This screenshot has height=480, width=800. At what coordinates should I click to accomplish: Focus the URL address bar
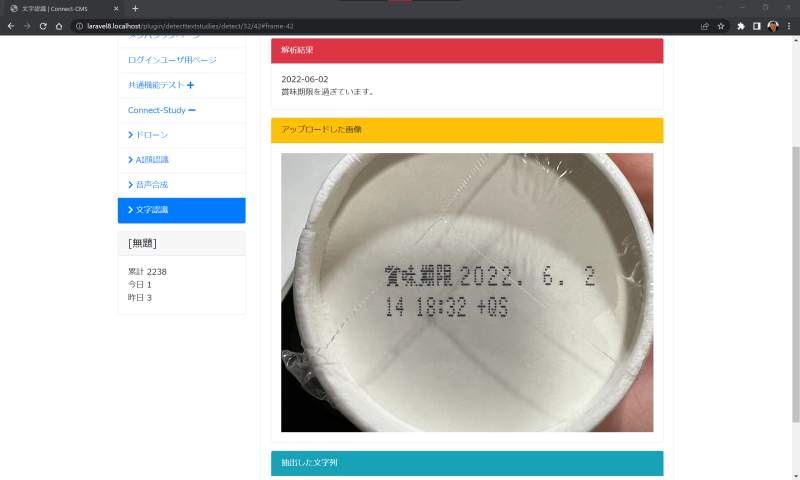(x=388, y=26)
